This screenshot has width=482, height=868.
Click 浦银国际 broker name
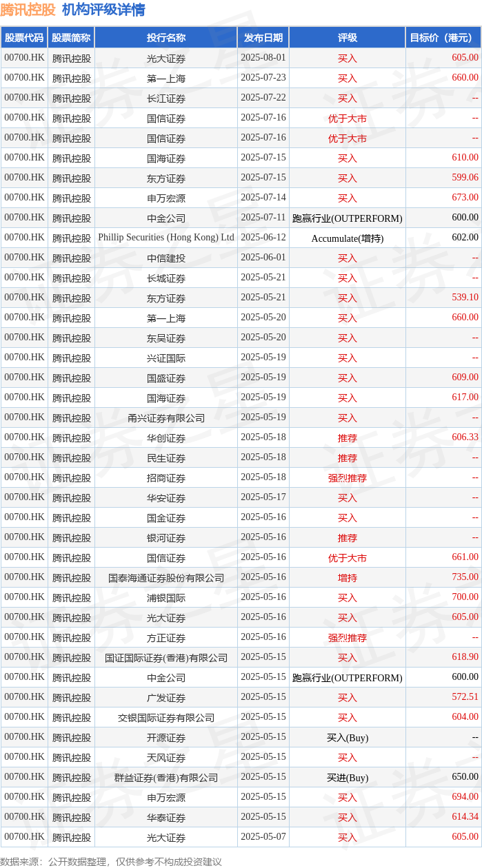click(166, 598)
